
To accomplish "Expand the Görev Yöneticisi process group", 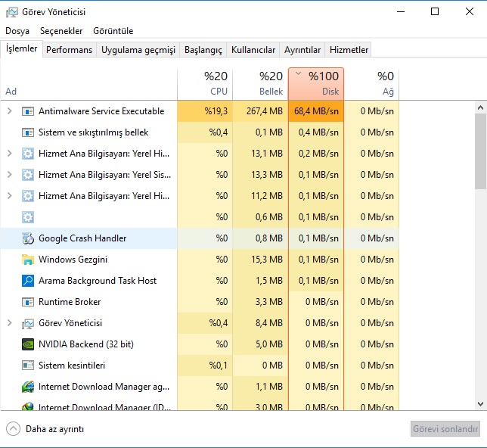I will (9, 323).
